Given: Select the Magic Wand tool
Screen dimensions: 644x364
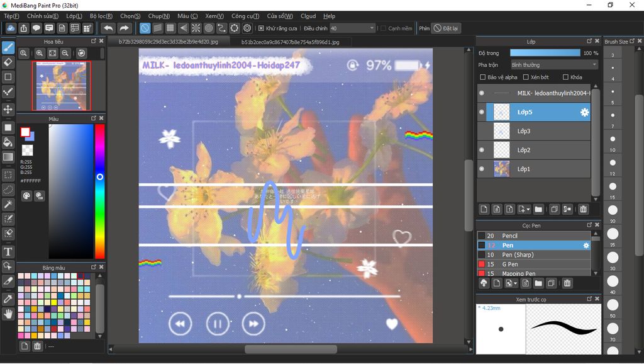Looking at the screenshot, I should [8, 204].
